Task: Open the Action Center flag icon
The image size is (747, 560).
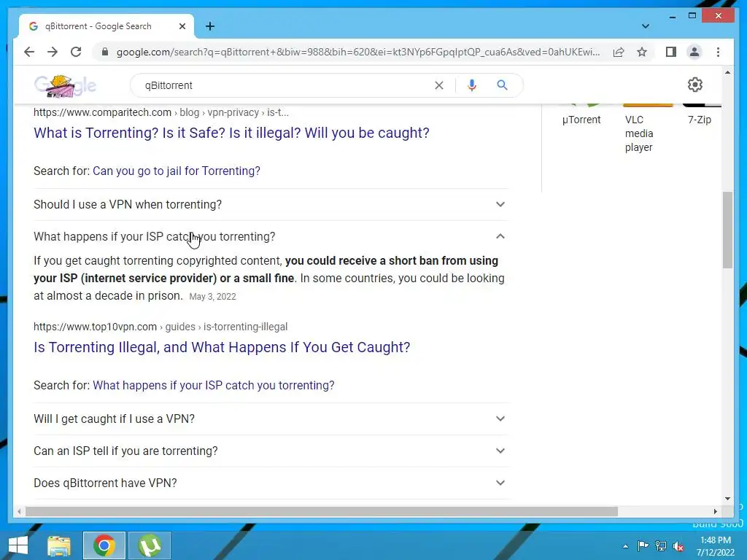Action: [x=643, y=546]
